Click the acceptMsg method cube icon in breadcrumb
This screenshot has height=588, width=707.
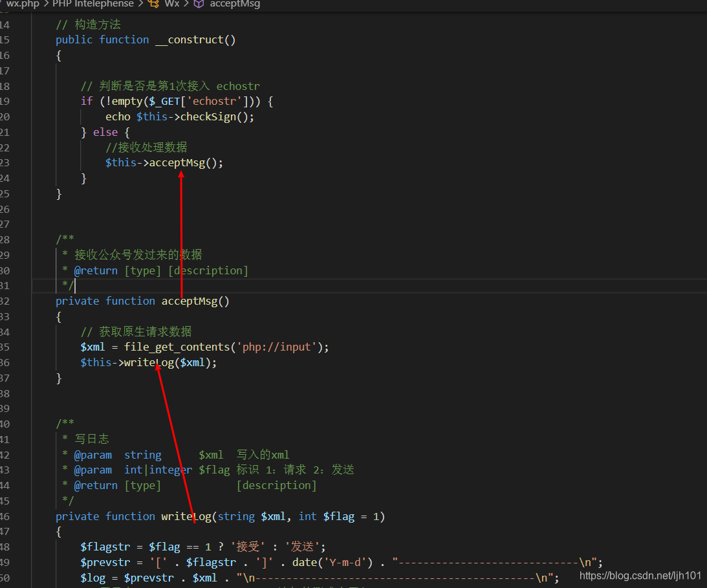[199, 4]
